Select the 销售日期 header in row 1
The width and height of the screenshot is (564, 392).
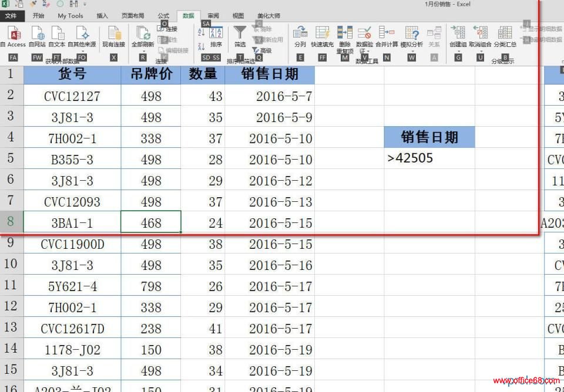coord(270,75)
